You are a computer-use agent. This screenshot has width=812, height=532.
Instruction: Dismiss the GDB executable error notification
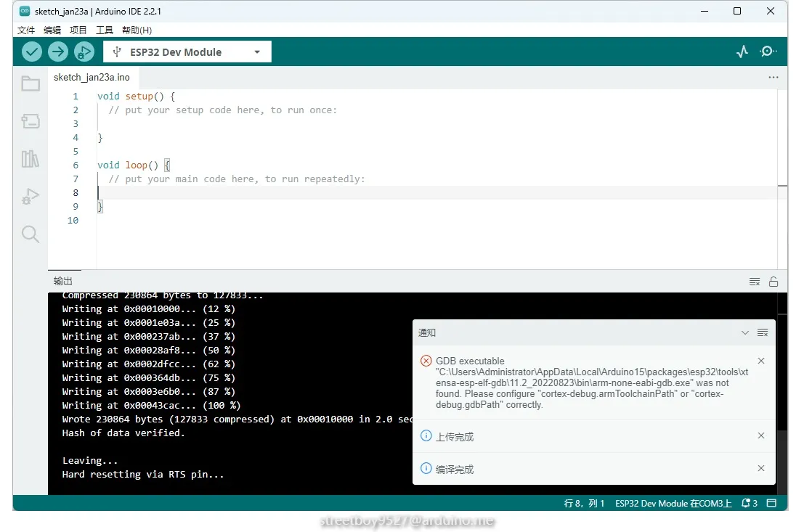761,361
